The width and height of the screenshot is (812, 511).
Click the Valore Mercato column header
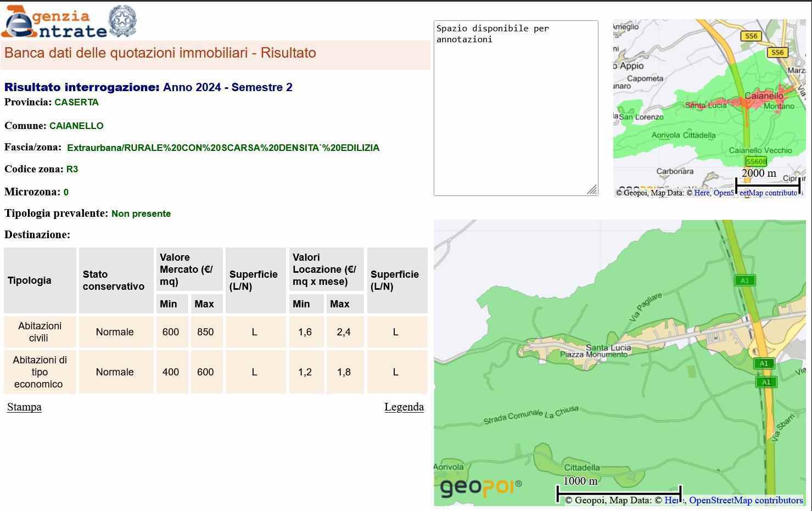tap(189, 269)
